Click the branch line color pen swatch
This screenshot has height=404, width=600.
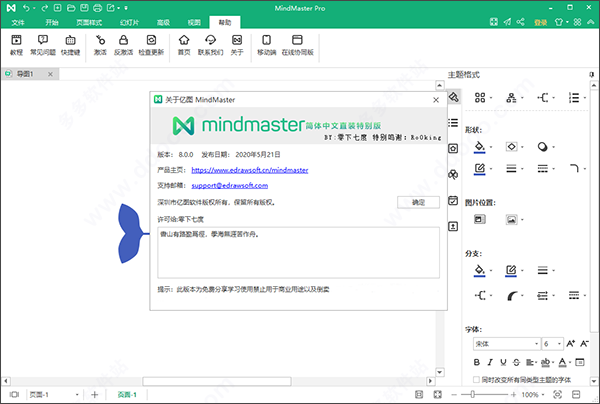511,271
